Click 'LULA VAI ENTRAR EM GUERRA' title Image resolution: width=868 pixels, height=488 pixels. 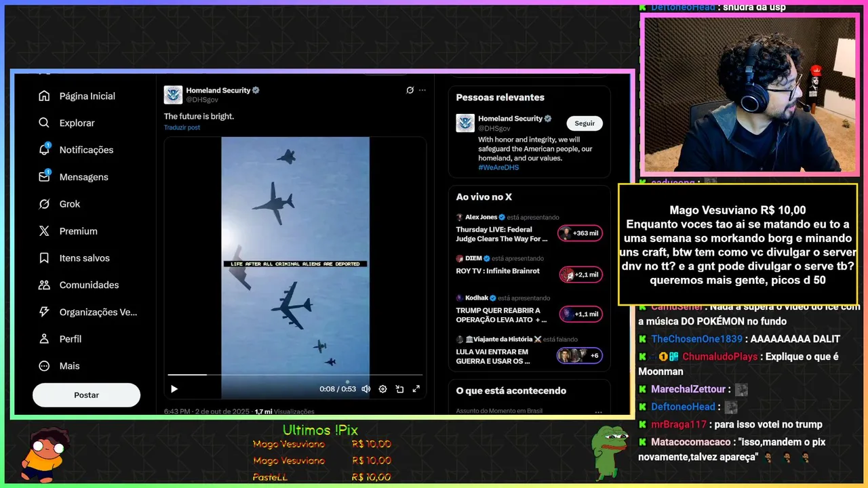click(x=492, y=357)
